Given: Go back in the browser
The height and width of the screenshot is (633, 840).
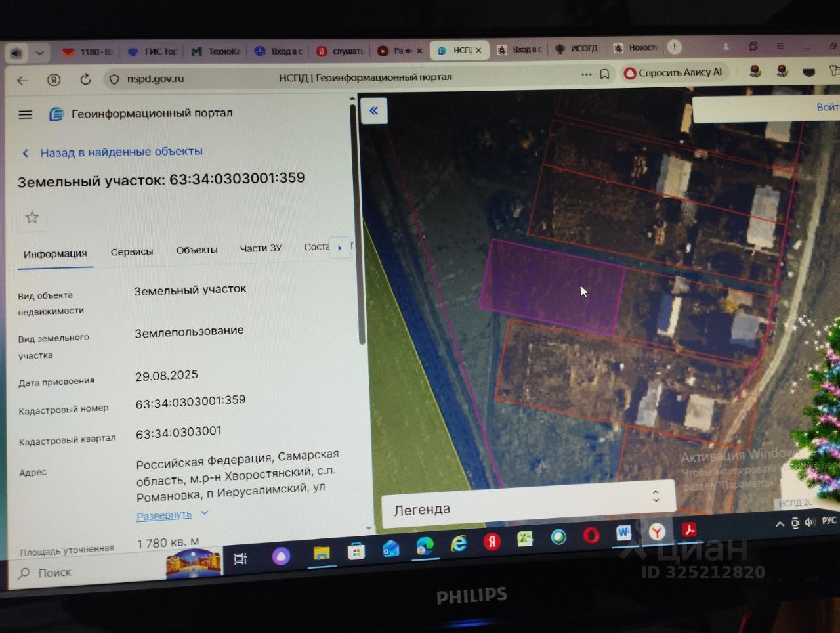Looking at the screenshot, I should tap(22, 80).
